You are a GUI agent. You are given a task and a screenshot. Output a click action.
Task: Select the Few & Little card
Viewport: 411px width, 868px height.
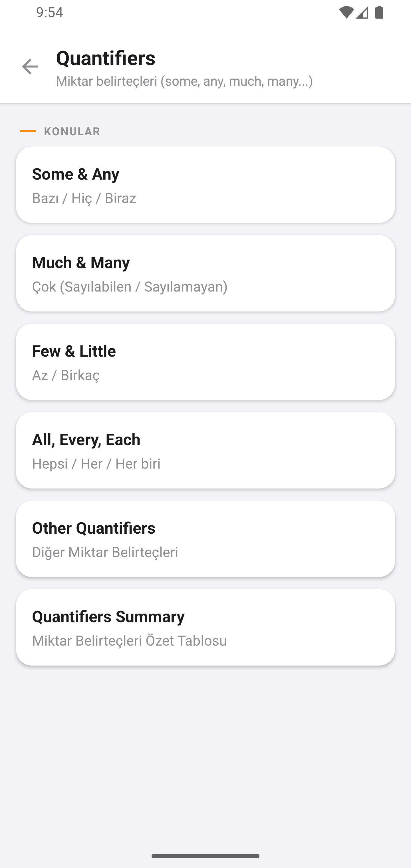(x=205, y=361)
